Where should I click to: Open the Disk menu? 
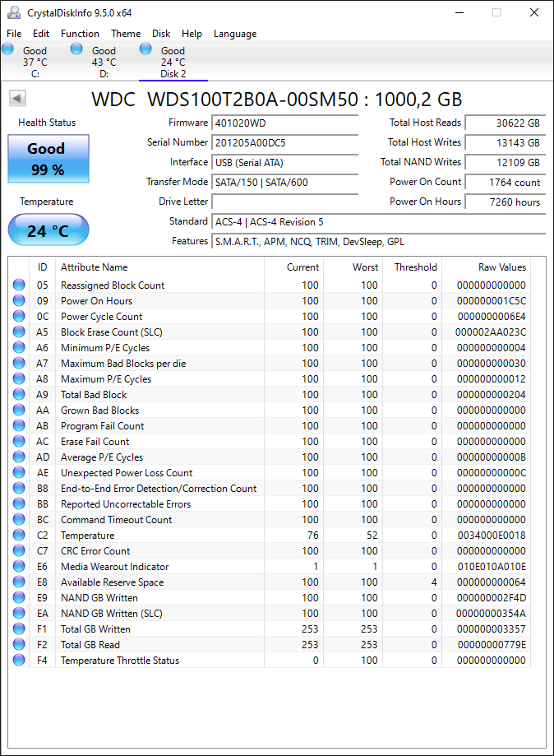pos(161,34)
